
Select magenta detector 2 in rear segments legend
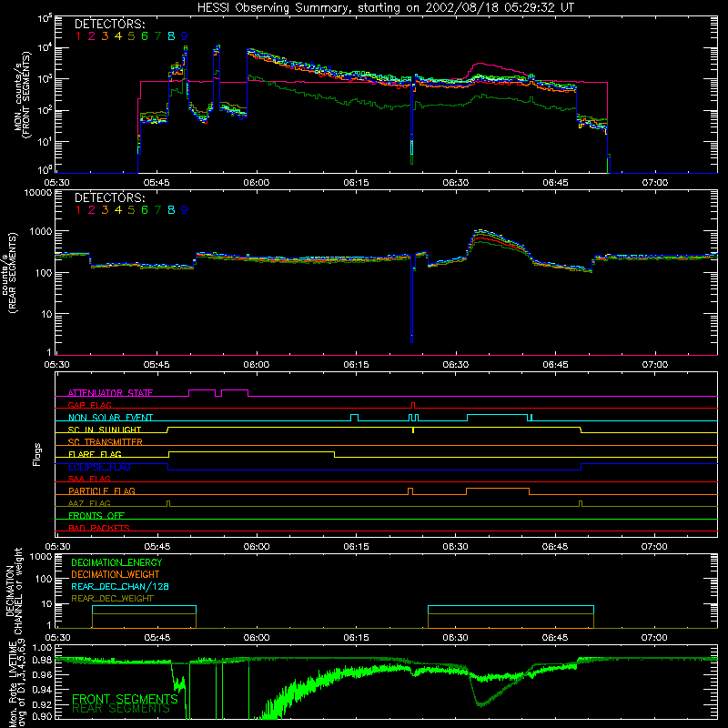point(92,210)
